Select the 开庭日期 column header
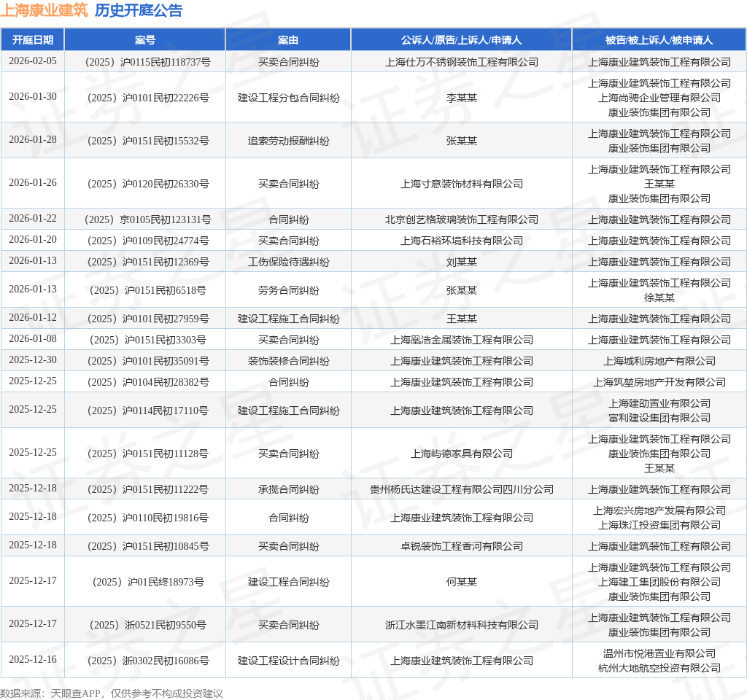 pyautogui.click(x=32, y=40)
